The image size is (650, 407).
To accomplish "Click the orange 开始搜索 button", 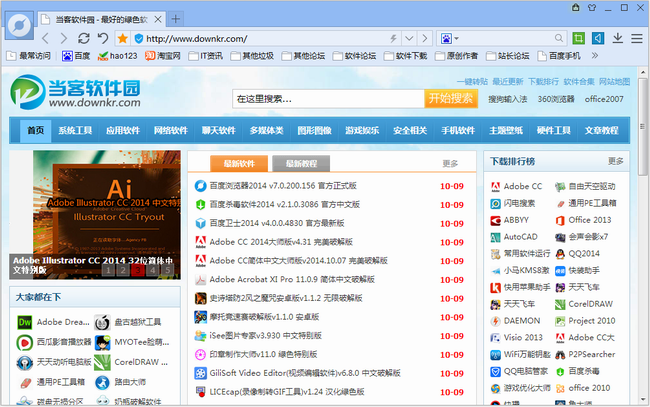I will (x=450, y=99).
